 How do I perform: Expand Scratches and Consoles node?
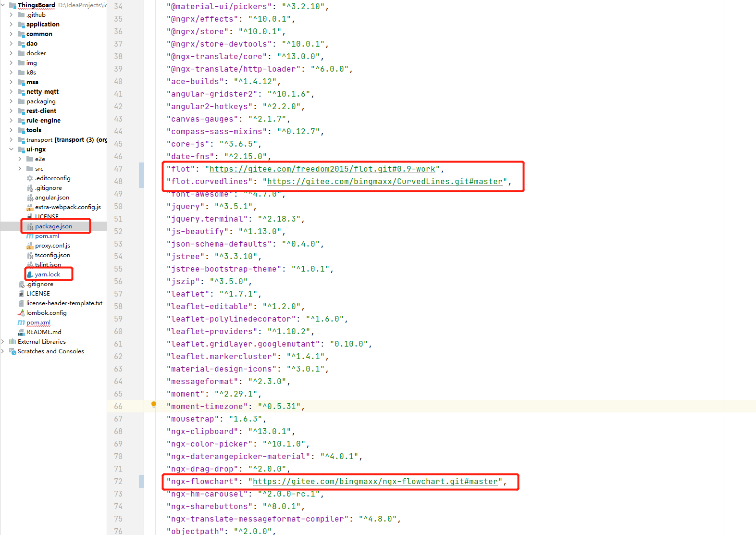pos(3,351)
